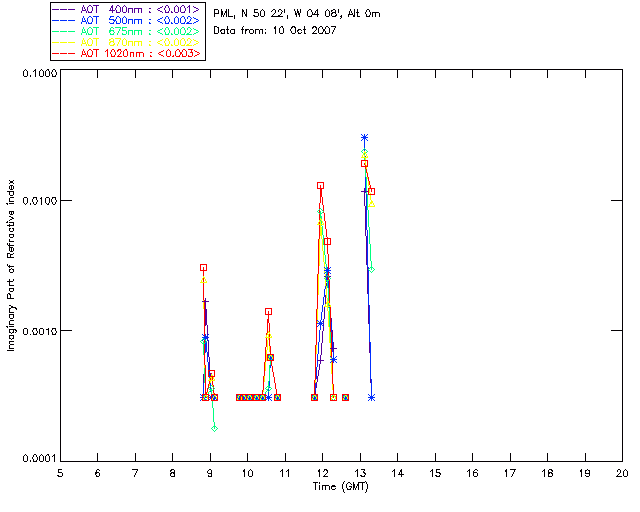Click the 0.0010 y-axis tick label
The image size is (640, 512).
[x=40, y=331]
